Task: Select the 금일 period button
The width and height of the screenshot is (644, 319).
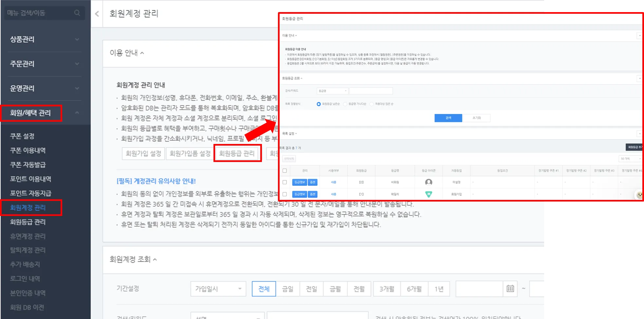Action: pyautogui.click(x=288, y=289)
